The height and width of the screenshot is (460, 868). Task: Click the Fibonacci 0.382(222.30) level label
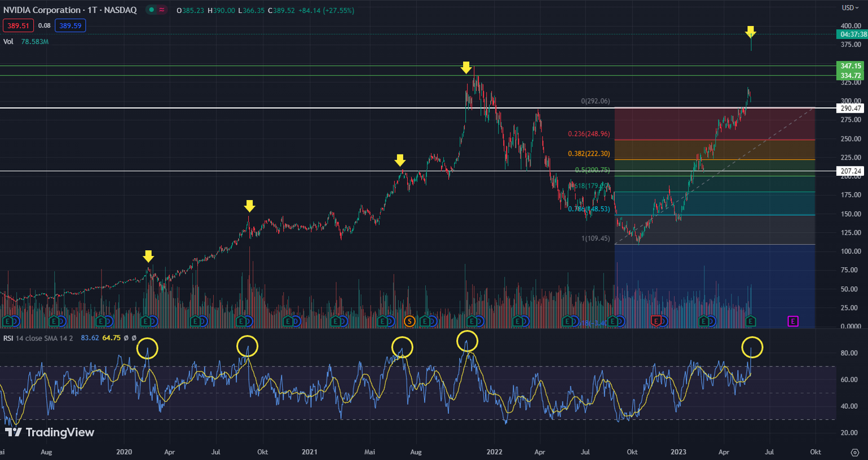click(x=589, y=153)
